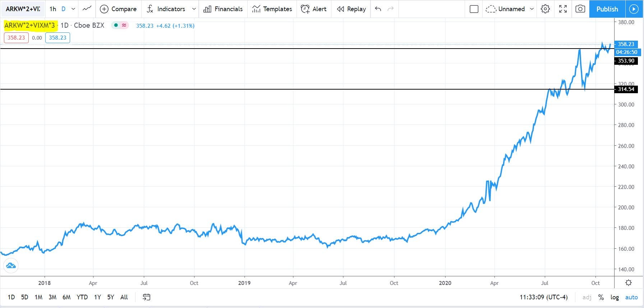Select the 1M date range

[38, 297]
